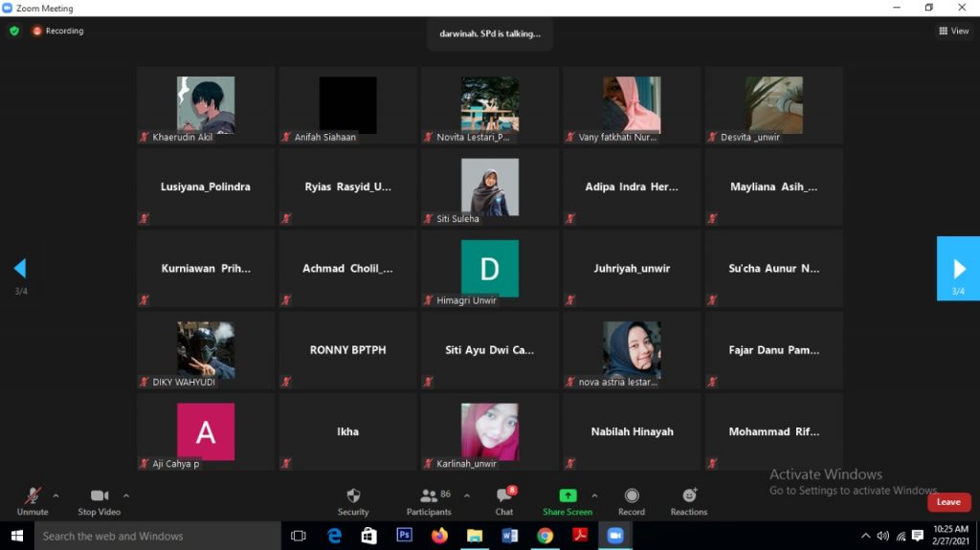Expand audio options arrow next to Unmute
The height and width of the screenshot is (550, 980).
coord(56,495)
